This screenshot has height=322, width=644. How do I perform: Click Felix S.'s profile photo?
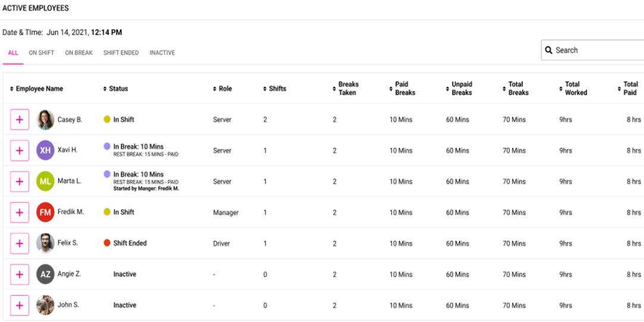(x=45, y=243)
